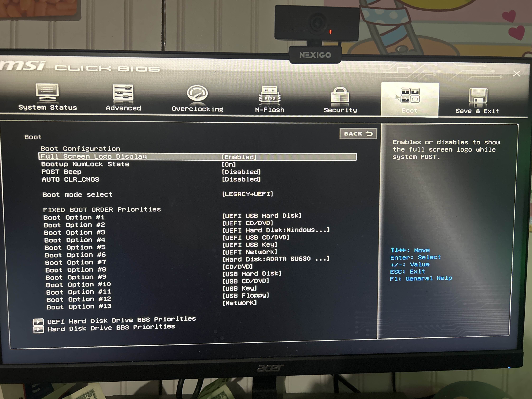
Task: Toggle AUTO CLR_CMOS Disabled setting
Action: point(241,179)
